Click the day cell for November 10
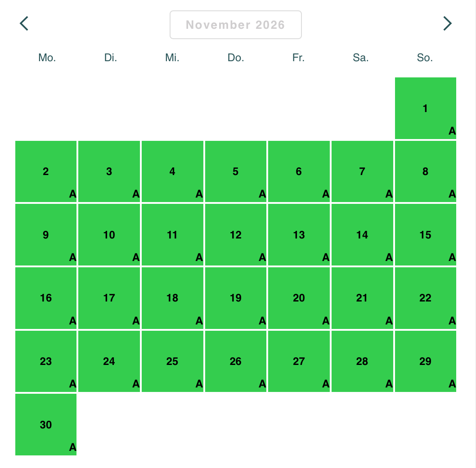 [109, 235]
